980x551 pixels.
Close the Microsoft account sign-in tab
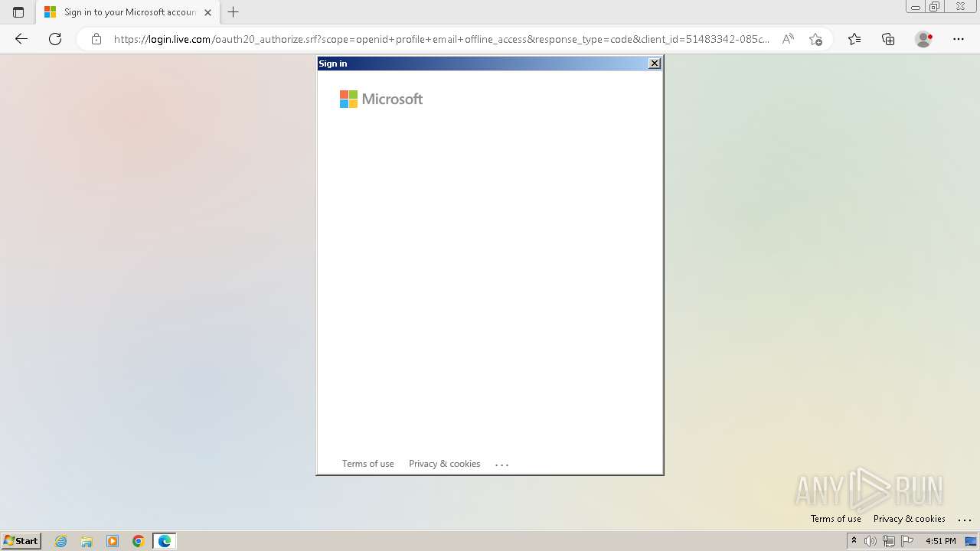click(x=207, y=12)
